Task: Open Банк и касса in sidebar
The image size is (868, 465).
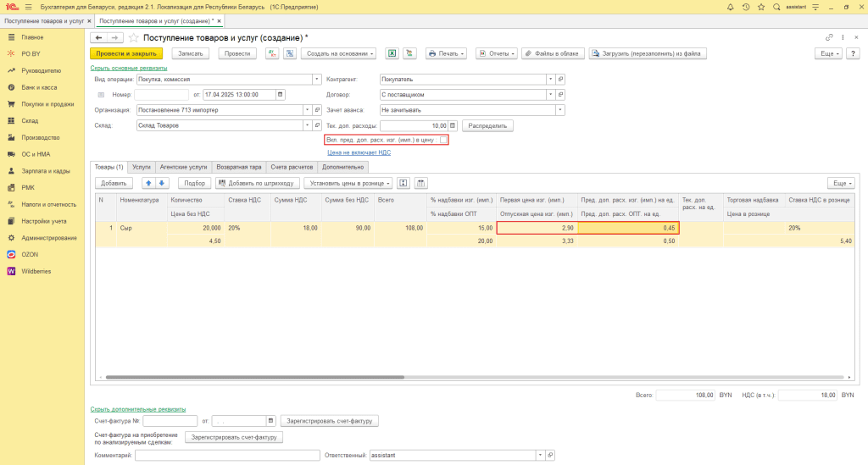Action: (39, 87)
